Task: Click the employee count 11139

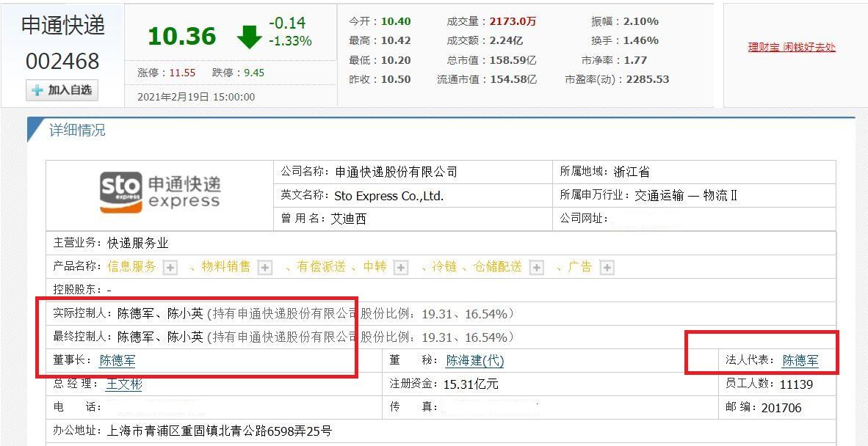Action: (x=796, y=384)
